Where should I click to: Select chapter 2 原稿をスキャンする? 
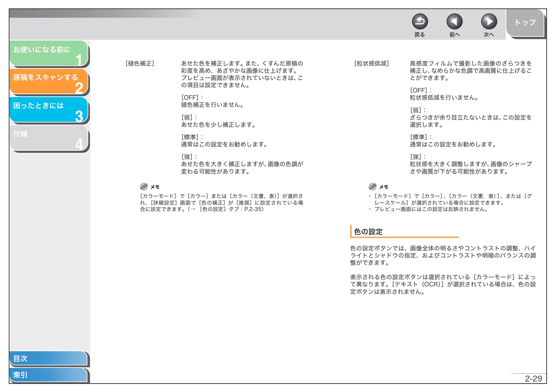[x=49, y=82]
